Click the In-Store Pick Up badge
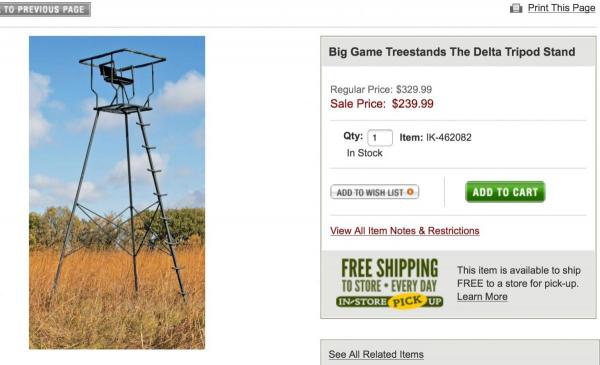Image resolution: width=600 pixels, height=365 pixels. pos(390,301)
